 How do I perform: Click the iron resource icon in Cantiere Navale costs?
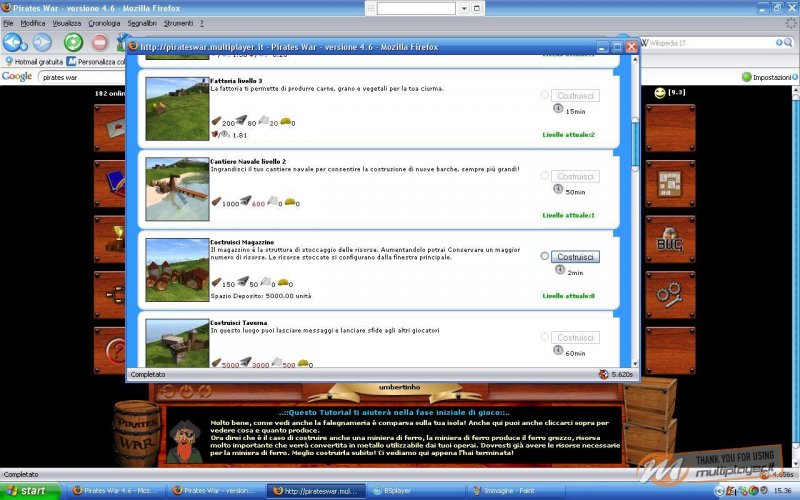tap(245, 200)
